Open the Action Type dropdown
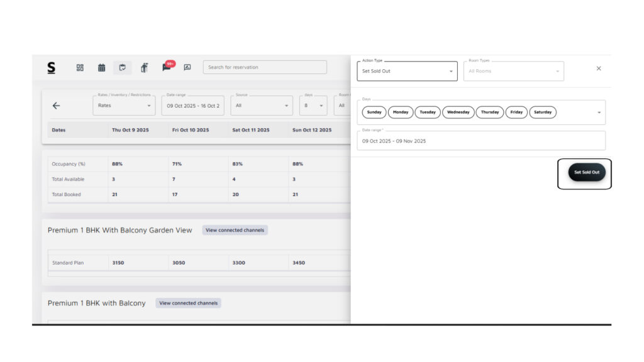 coord(407,71)
